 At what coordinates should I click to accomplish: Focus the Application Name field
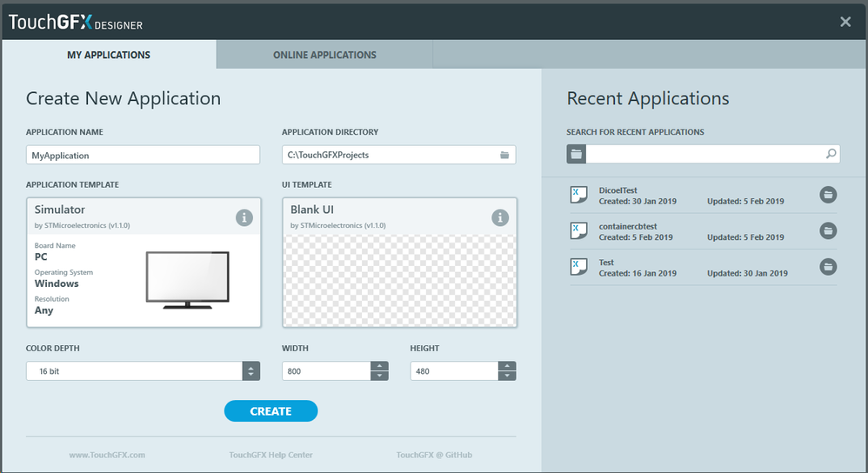point(143,155)
